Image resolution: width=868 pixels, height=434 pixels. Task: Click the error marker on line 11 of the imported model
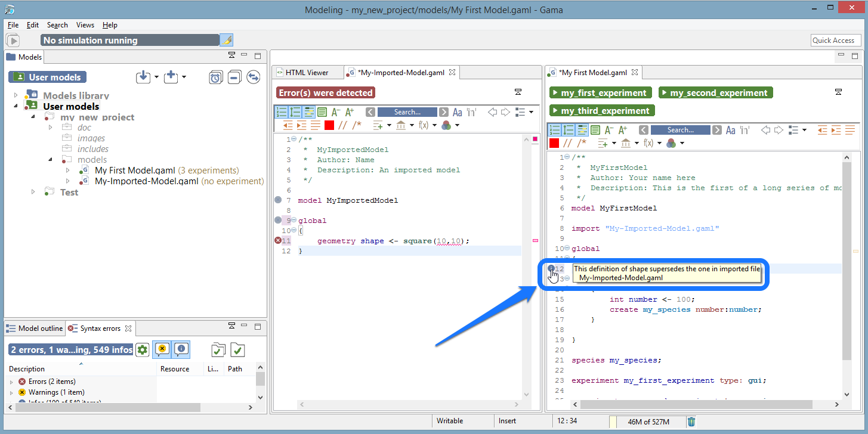click(278, 241)
